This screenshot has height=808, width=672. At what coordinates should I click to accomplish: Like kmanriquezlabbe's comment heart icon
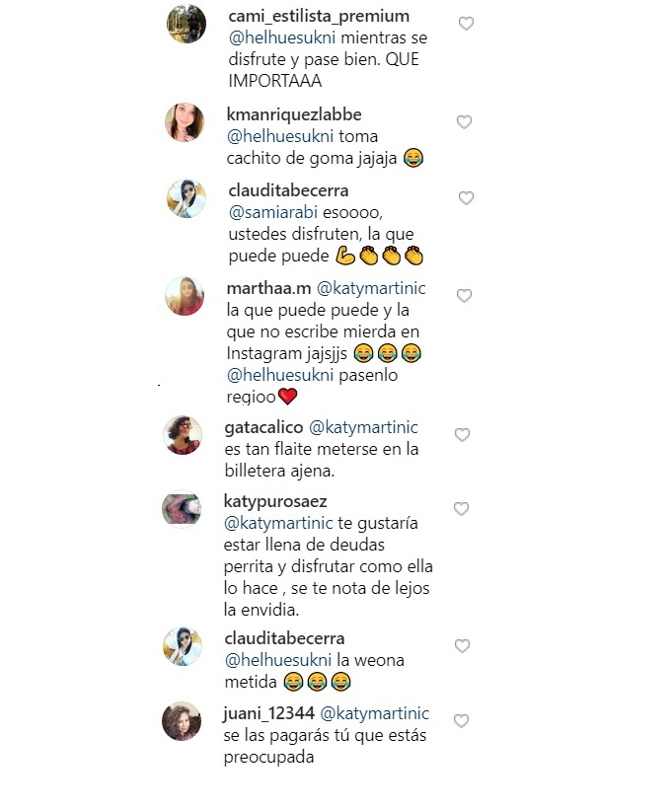click(464, 122)
